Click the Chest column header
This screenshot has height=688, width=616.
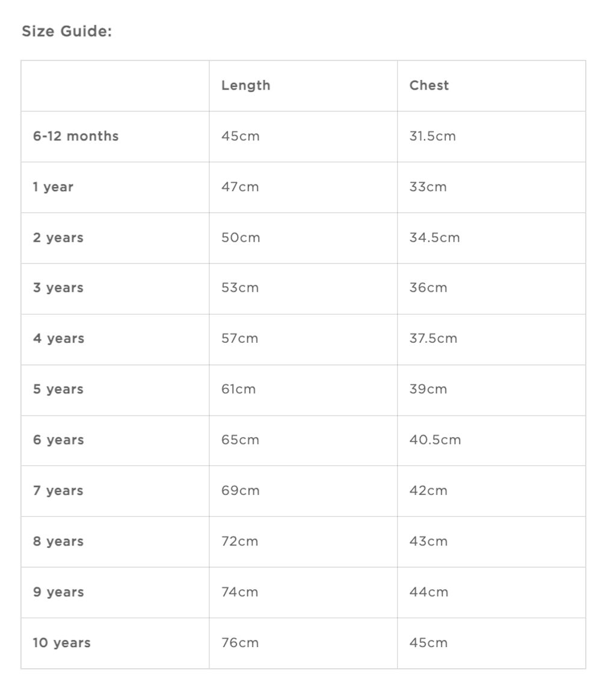click(x=429, y=85)
